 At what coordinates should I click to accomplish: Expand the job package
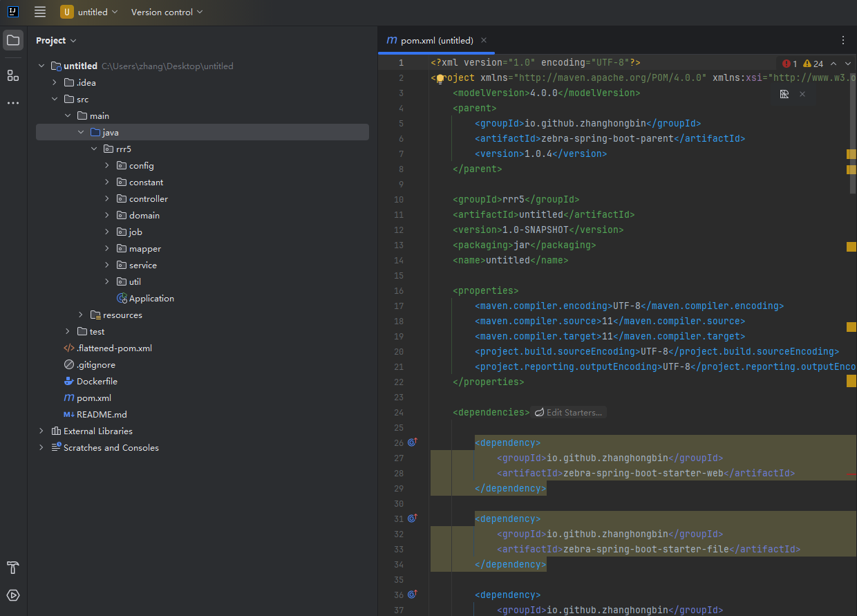pyautogui.click(x=107, y=232)
